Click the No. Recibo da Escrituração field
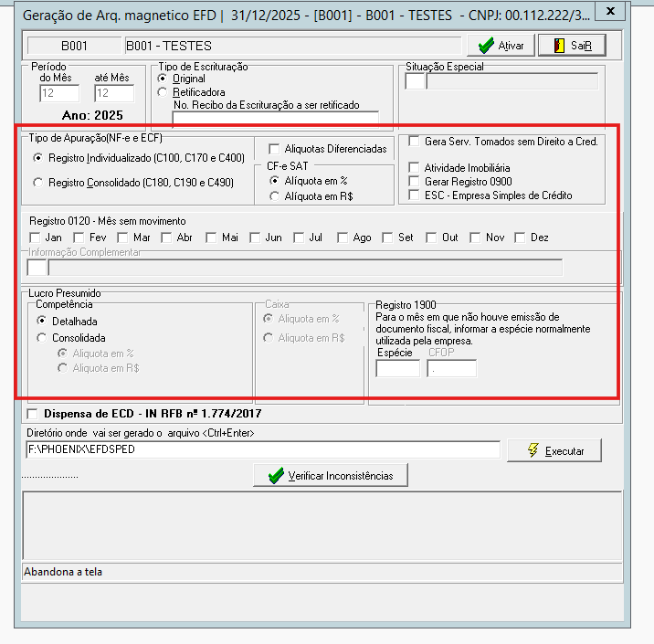 tap(276, 118)
